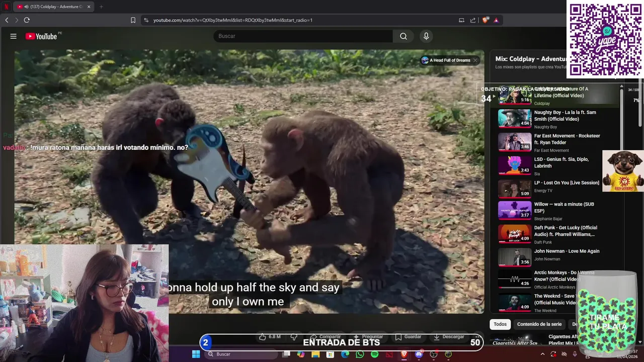The image size is (644, 362).
Task: Open the Windows Start menu
Action: pos(196,354)
